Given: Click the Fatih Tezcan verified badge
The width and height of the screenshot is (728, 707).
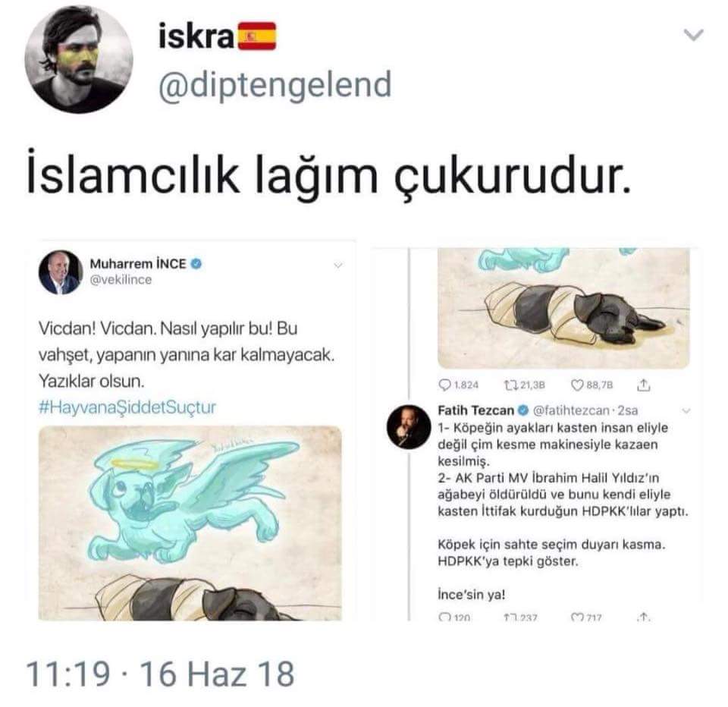Looking at the screenshot, I should click(523, 410).
